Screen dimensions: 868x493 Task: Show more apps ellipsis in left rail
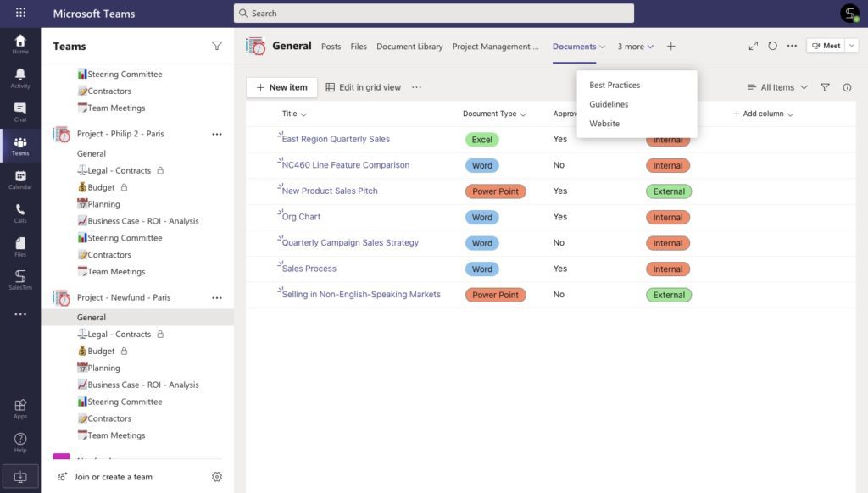click(20, 314)
